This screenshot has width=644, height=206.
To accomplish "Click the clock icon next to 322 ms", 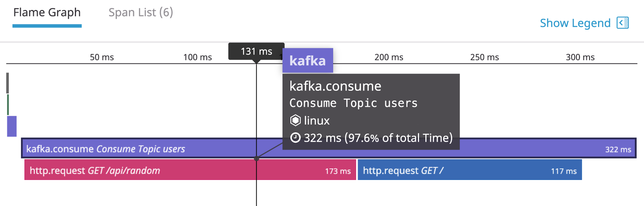I will (x=295, y=138).
